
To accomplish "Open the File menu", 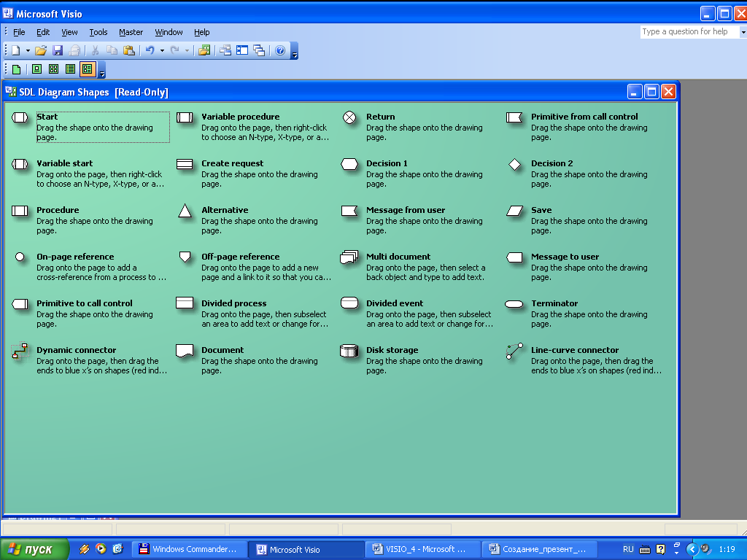I will (x=19, y=32).
